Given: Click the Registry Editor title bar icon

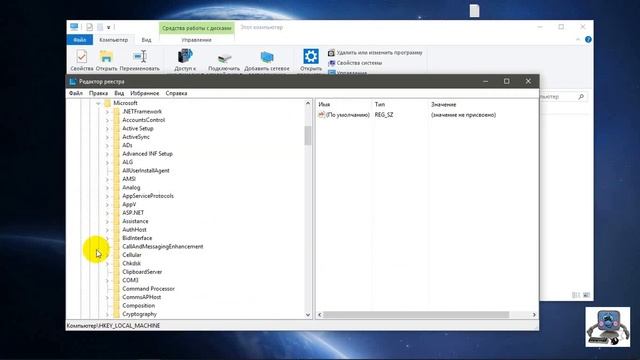Looking at the screenshot, I should point(73,82).
